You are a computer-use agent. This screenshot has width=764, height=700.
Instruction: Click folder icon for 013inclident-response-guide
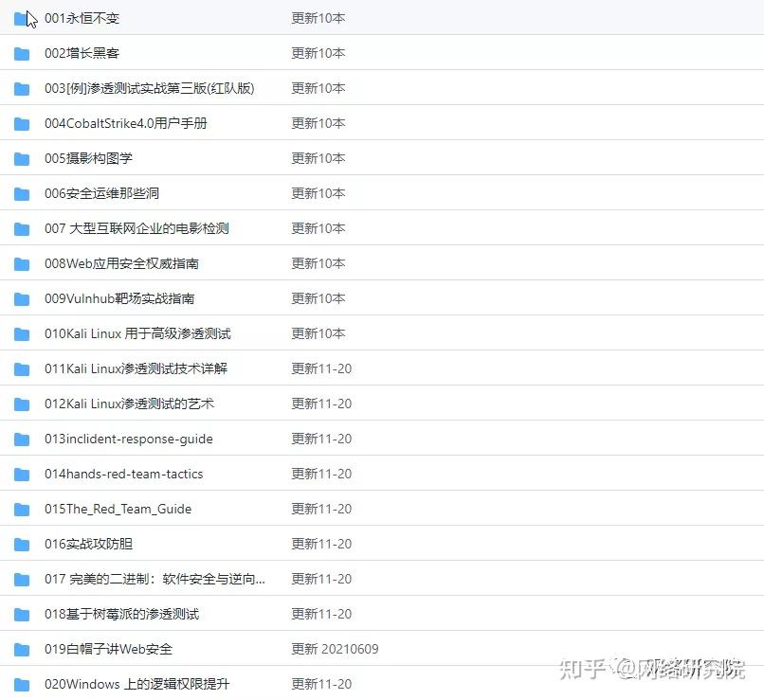pyautogui.click(x=22, y=440)
